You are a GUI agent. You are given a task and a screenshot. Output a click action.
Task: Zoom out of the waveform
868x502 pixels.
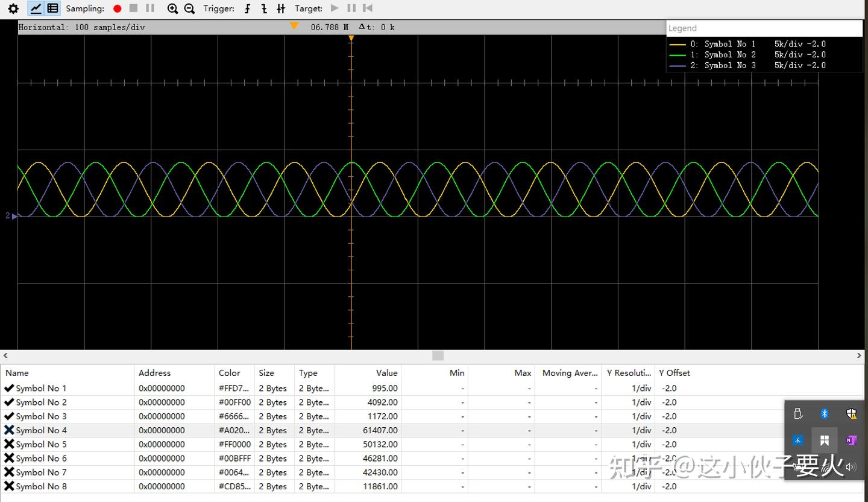click(189, 8)
